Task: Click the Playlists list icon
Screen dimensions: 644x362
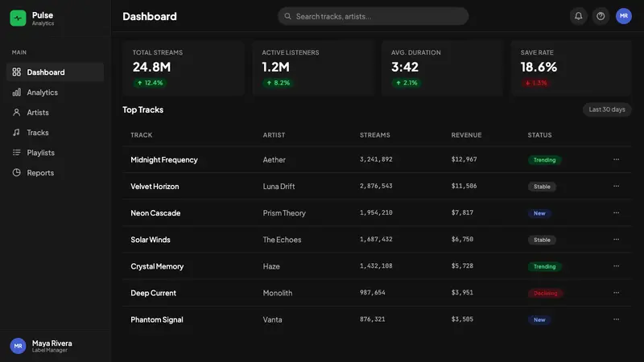Action: [x=16, y=153]
